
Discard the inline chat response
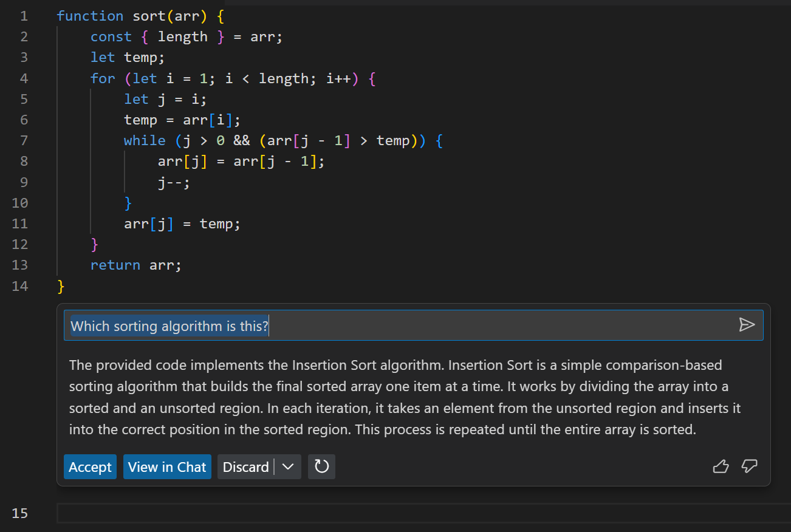coord(245,466)
